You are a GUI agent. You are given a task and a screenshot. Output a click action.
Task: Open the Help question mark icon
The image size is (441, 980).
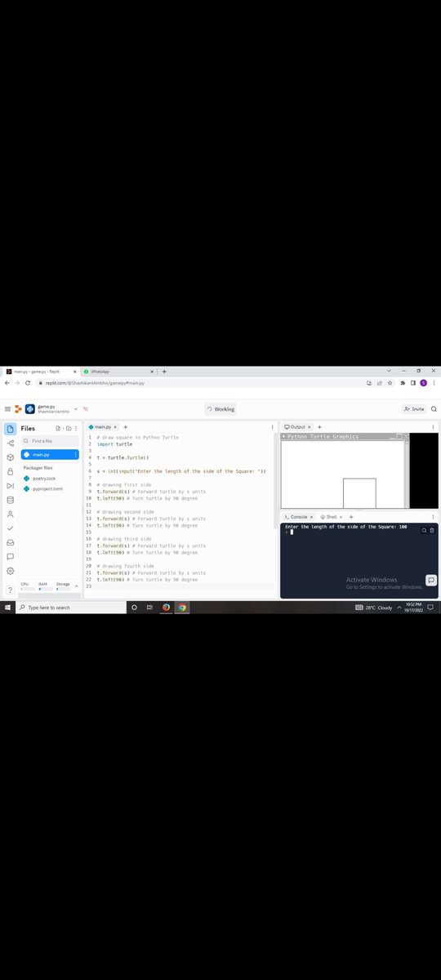click(10, 590)
